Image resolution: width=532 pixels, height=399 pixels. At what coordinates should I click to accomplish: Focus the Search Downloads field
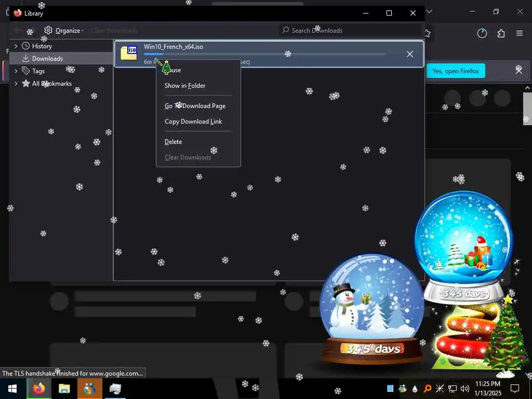click(350, 30)
